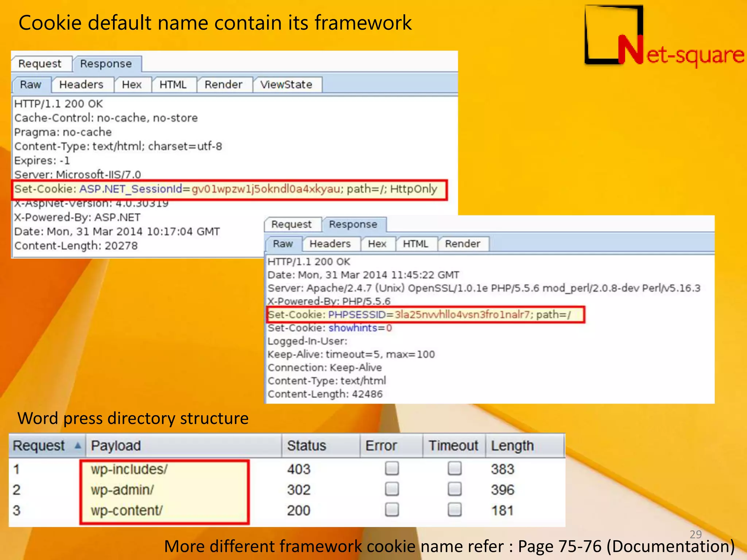
Task: Sort results by the Payload column header
Action: pyautogui.click(x=116, y=446)
